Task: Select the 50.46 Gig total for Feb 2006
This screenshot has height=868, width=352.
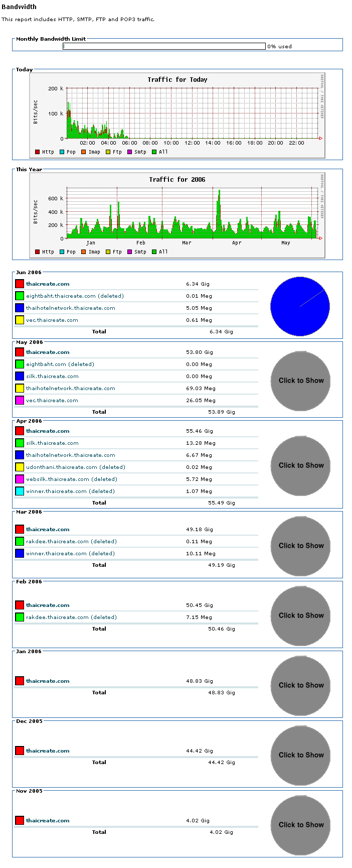Action: click(x=222, y=629)
